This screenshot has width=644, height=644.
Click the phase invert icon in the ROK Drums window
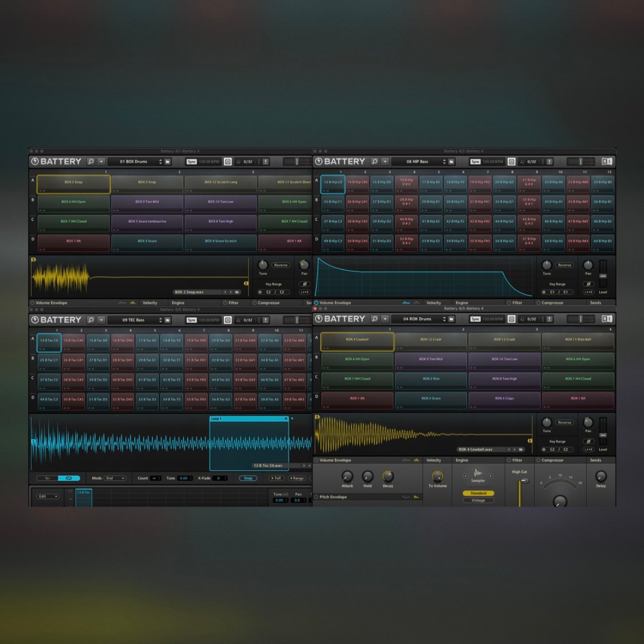pos(588,441)
